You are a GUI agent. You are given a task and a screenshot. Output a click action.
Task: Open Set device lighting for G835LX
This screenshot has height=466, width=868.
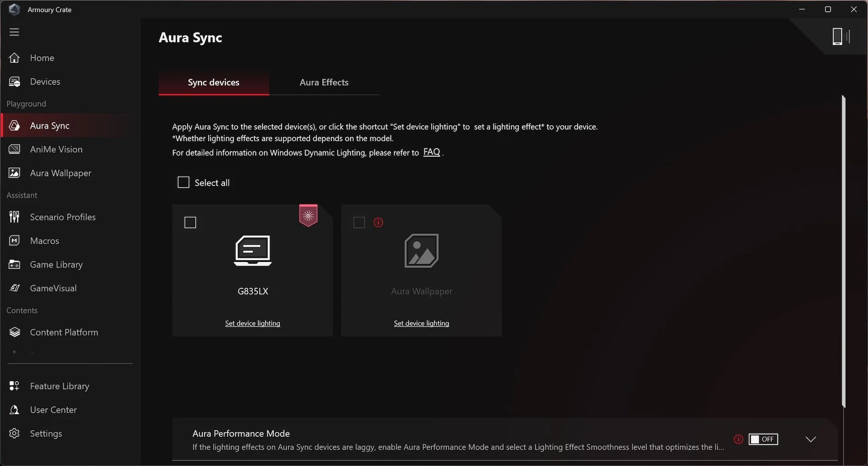(253, 323)
